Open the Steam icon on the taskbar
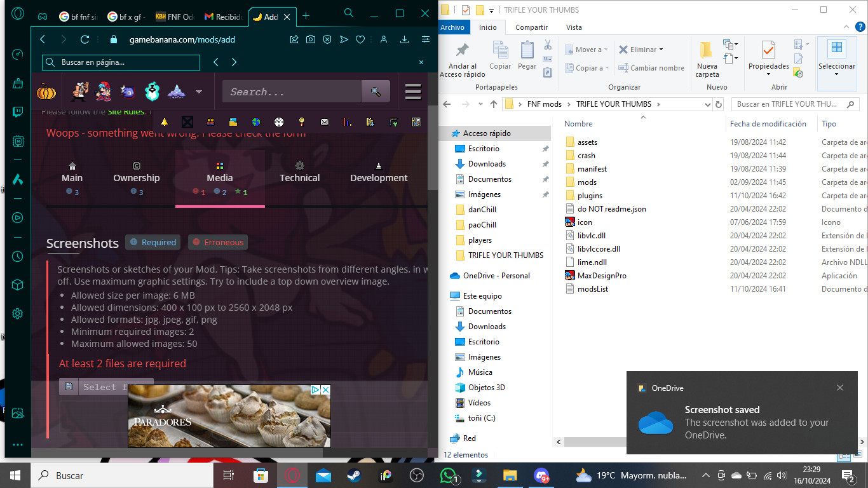 354,475
